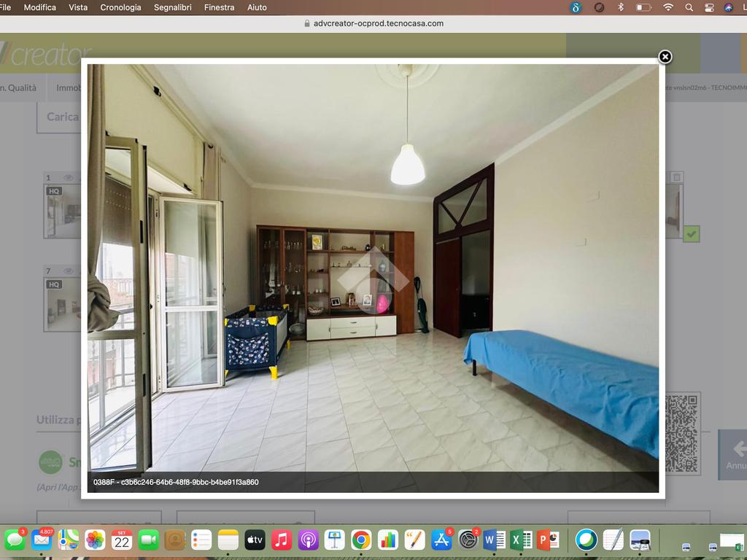Open the Mail app in dock
Image resolution: width=747 pixels, height=560 pixels.
[42, 540]
